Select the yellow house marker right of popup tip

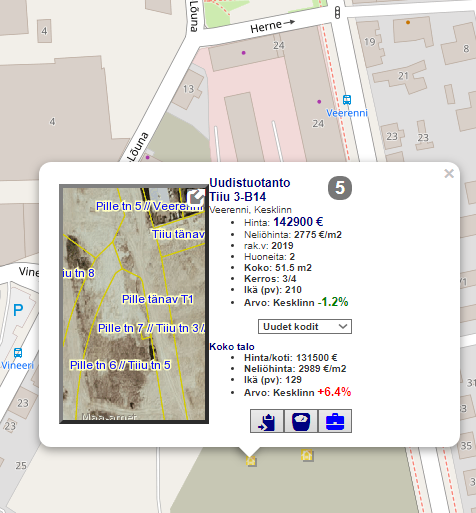(307, 455)
